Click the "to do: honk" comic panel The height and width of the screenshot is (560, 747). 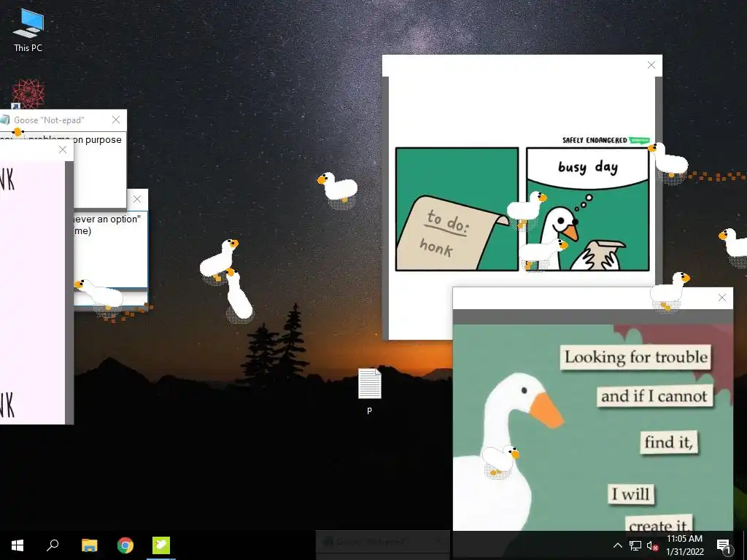(x=457, y=209)
